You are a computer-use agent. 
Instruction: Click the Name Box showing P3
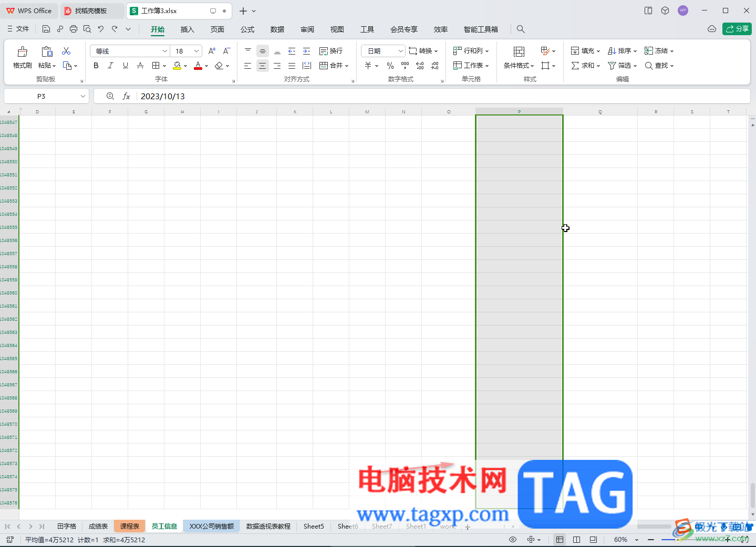point(46,96)
